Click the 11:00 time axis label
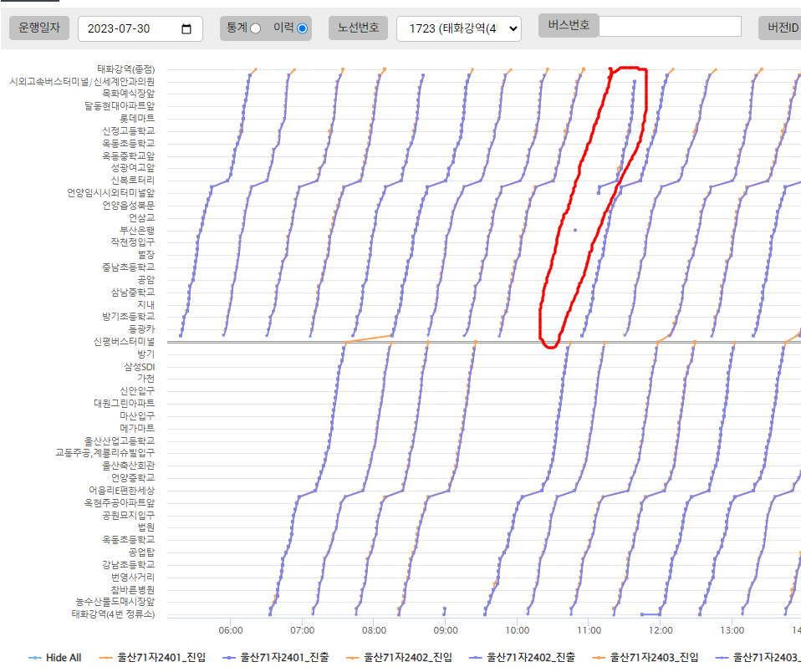Viewport: 801px width, 672px height. [x=589, y=629]
